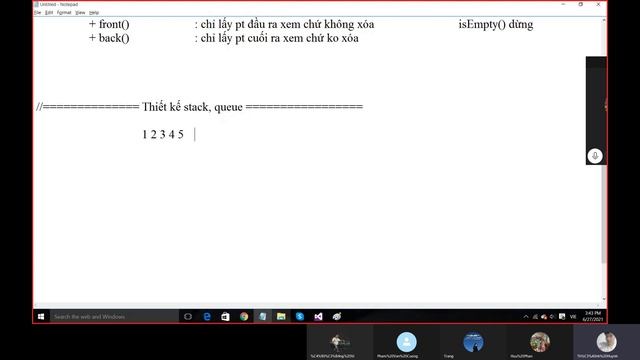This screenshot has width=640, height=360.
Task: Launch Microsoft Edge from the taskbar
Action: 207,316
